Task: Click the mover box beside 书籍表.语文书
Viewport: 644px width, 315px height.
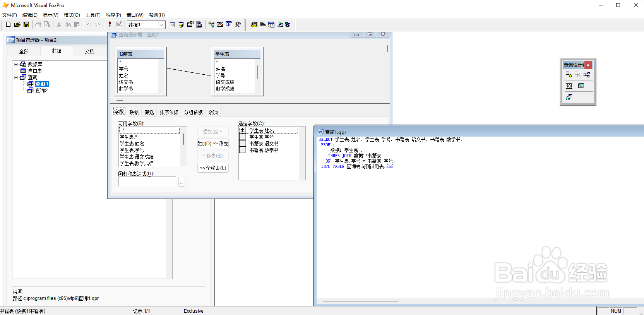Action: 243,144
